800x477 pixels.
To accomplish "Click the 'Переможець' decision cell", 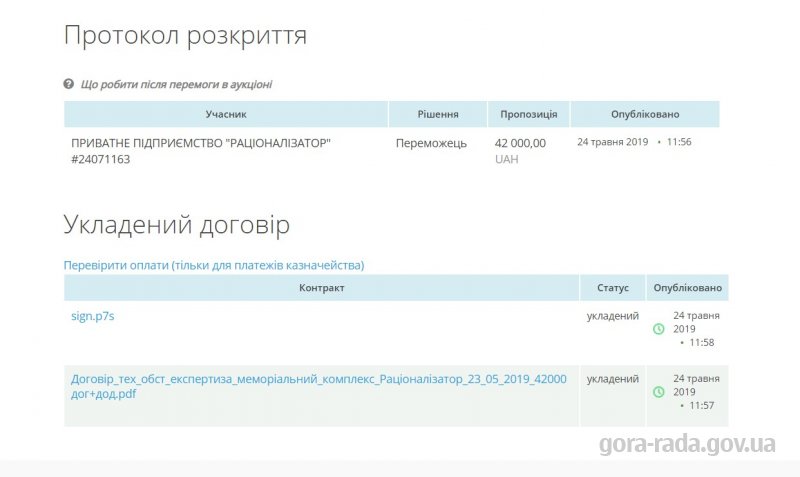I will pyautogui.click(x=431, y=143).
